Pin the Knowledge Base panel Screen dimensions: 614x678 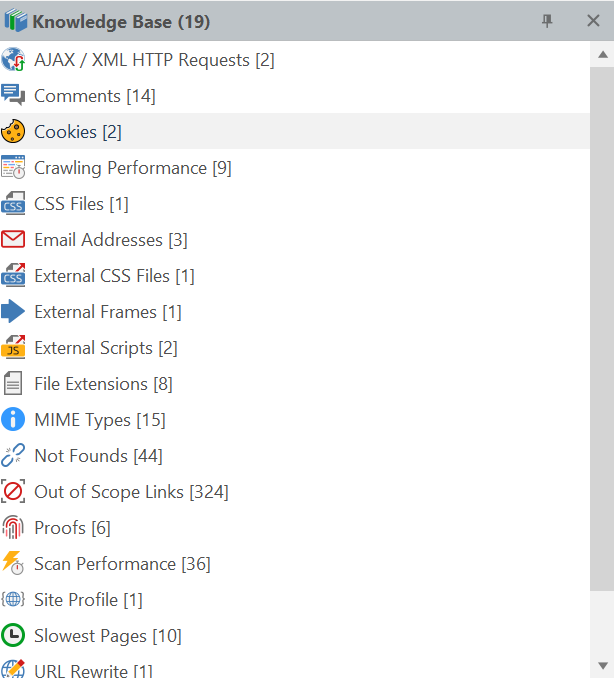click(547, 21)
